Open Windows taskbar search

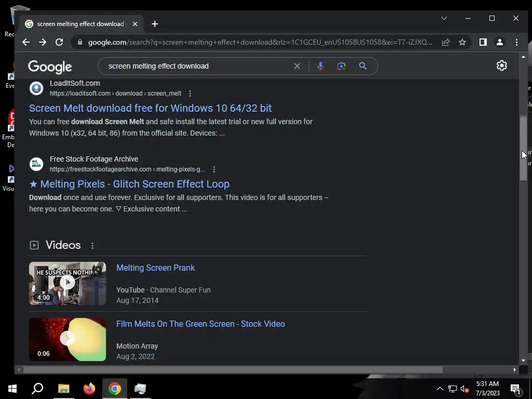click(37, 389)
